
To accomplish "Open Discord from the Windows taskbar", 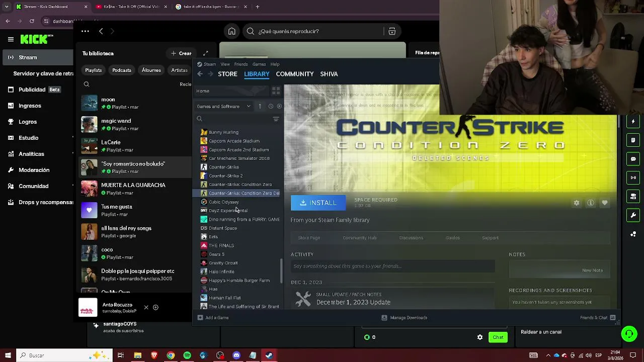I will (x=236, y=355).
